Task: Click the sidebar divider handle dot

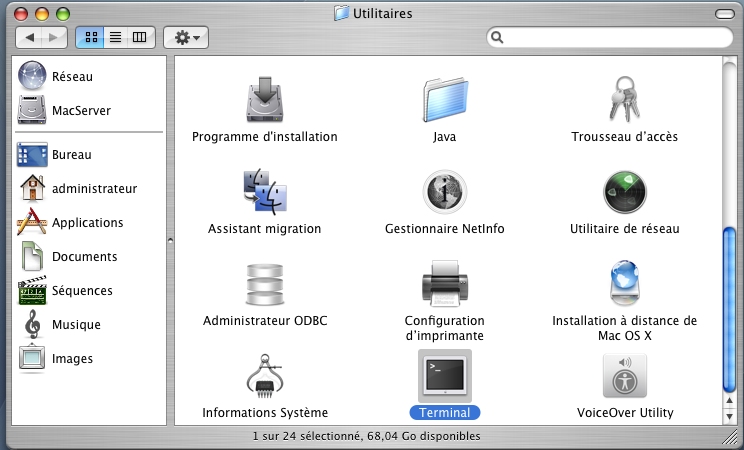Action: (170, 240)
